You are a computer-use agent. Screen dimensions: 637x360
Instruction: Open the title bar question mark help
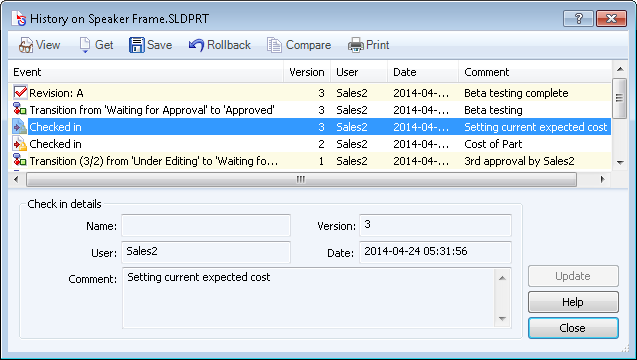click(578, 19)
